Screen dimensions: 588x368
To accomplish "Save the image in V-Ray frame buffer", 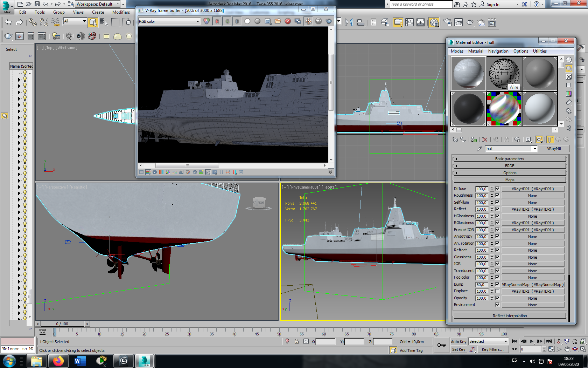I will 268,21.
